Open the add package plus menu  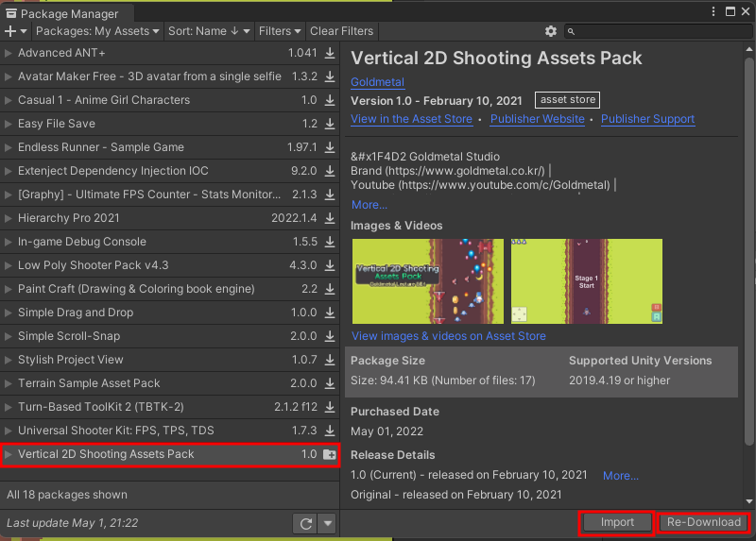pyautogui.click(x=15, y=31)
